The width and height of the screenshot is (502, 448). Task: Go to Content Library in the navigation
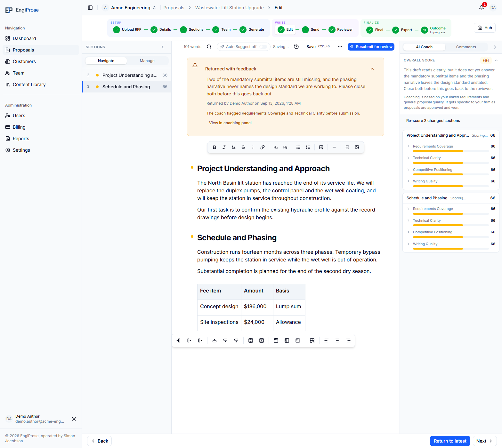coord(41,84)
